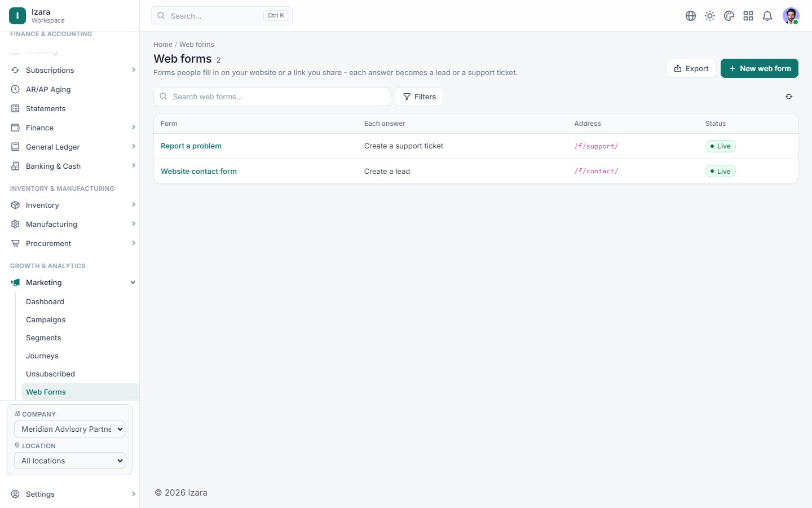The width and height of the screenshot is (812, 508).
Task: Click the AR/AP Aging clock icon
Action: (x=15, y=89)
